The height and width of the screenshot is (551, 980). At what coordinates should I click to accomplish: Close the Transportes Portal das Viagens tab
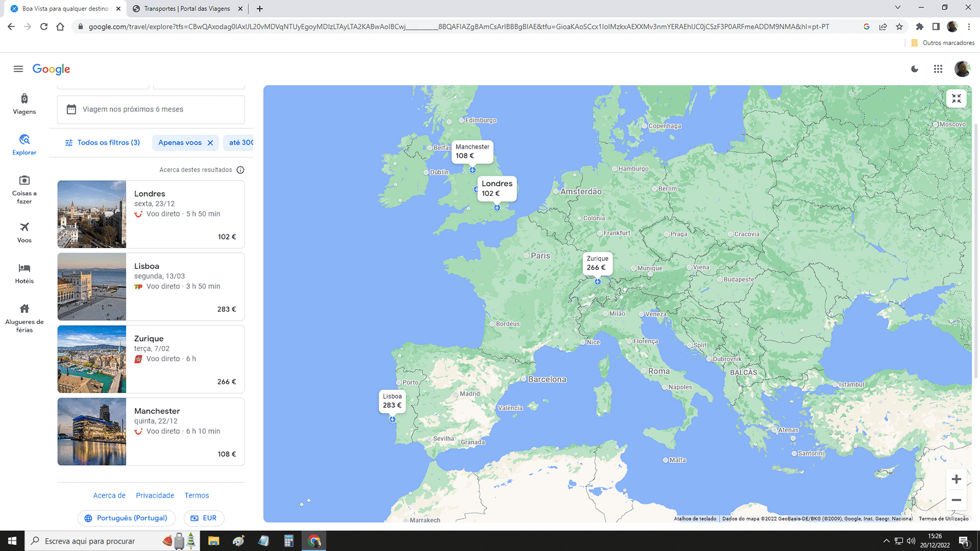point(240,9)
